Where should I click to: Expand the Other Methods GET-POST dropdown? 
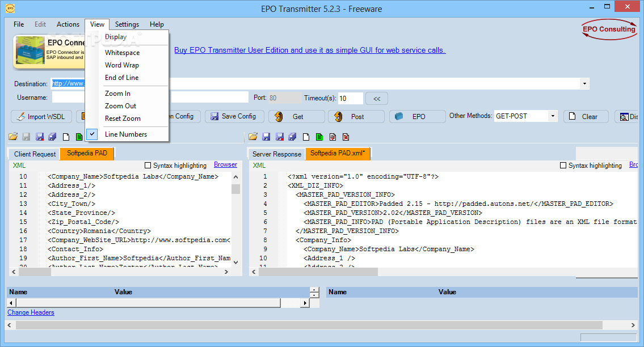[553, 116]
